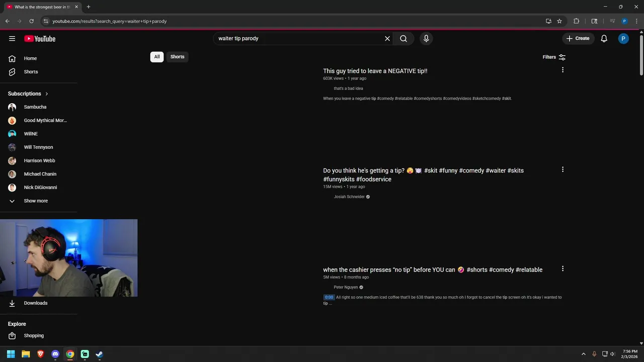Select the All results chip

pos(157,57)
